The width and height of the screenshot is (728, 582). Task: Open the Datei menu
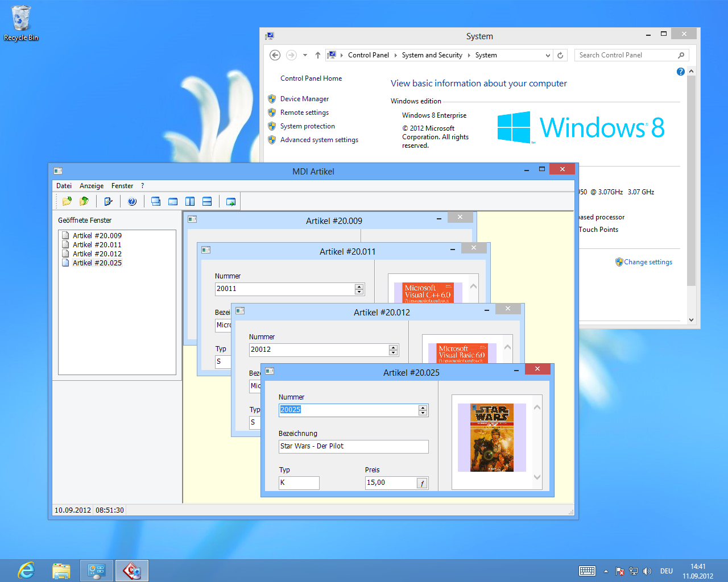pyautogui.click(x=64, y=186)
